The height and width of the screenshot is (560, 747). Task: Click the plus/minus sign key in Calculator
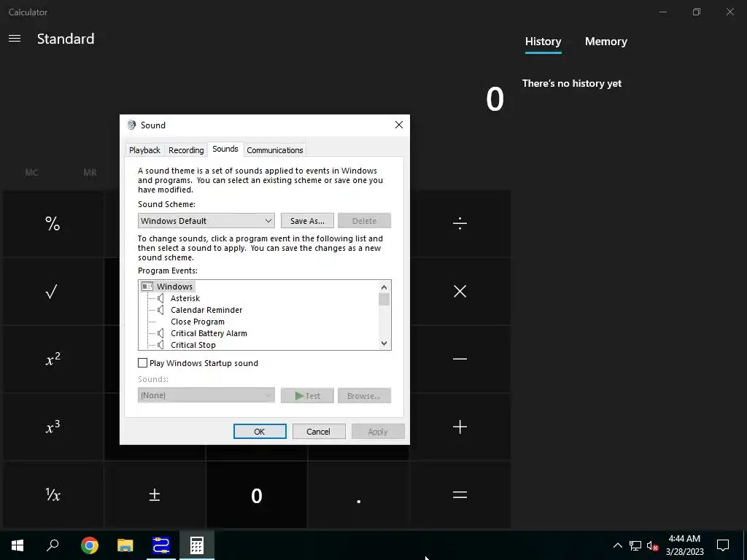coord(155,495)
